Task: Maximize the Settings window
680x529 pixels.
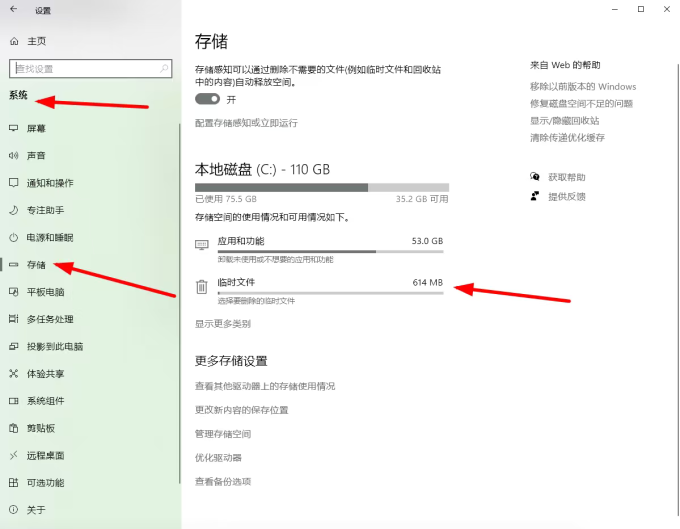Action: click(641, 9)
